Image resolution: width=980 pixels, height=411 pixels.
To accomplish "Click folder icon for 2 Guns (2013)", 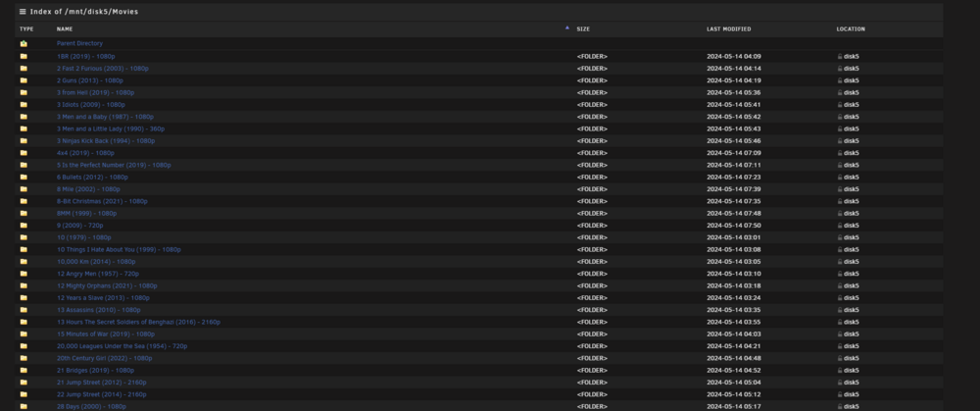I will (24, 80).
